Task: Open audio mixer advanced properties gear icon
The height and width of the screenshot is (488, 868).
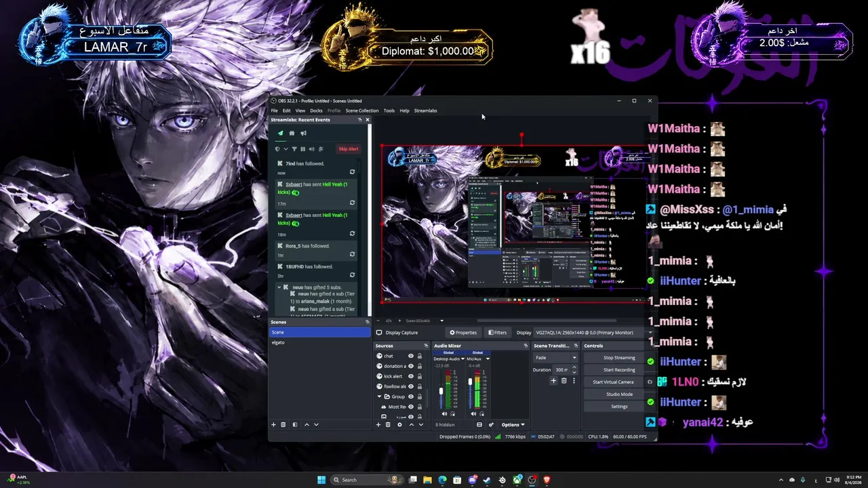Action: [x=492, y=425]
